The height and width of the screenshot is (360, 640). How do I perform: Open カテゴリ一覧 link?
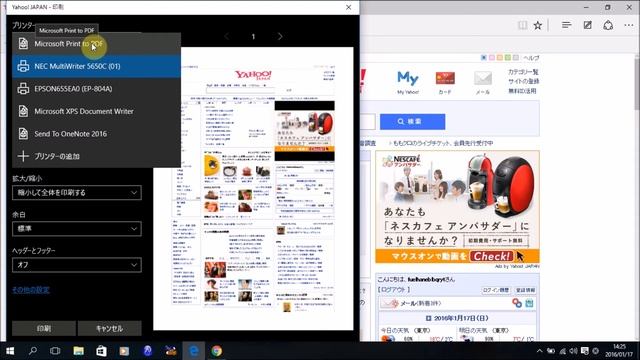(523, 72)
